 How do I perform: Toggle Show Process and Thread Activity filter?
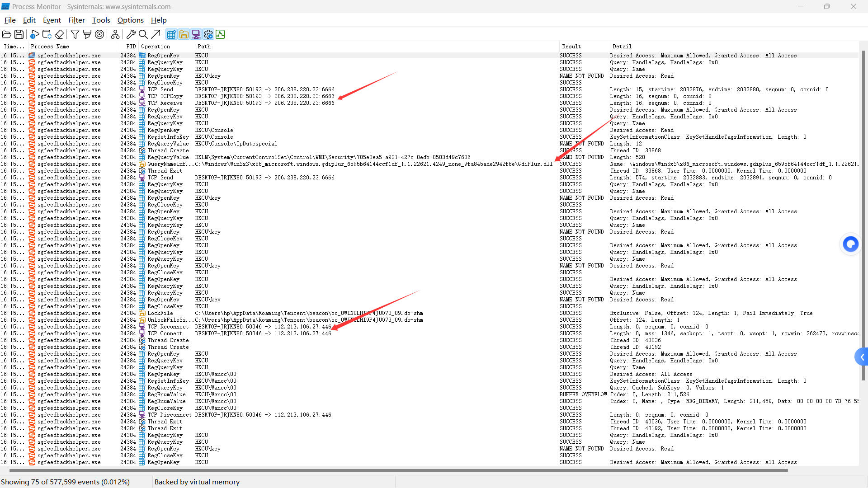pyautogui.click(x=208, y=34)
